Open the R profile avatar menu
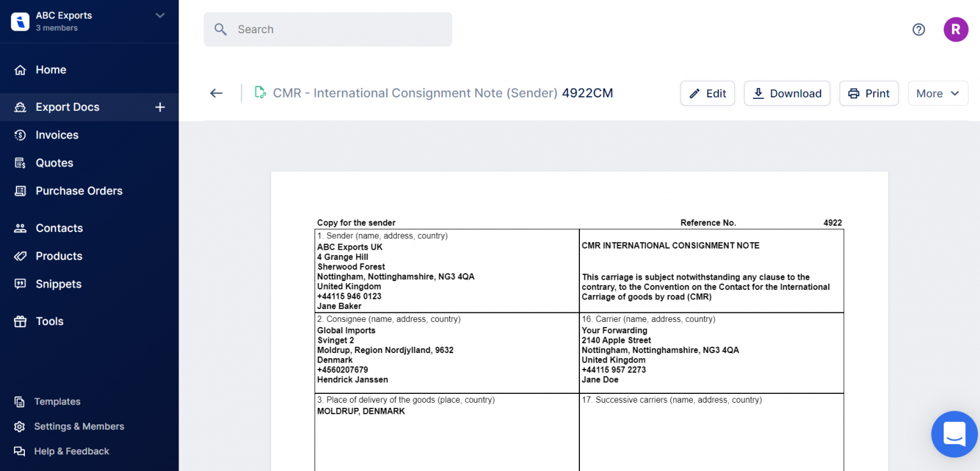 tap(956, 29)
